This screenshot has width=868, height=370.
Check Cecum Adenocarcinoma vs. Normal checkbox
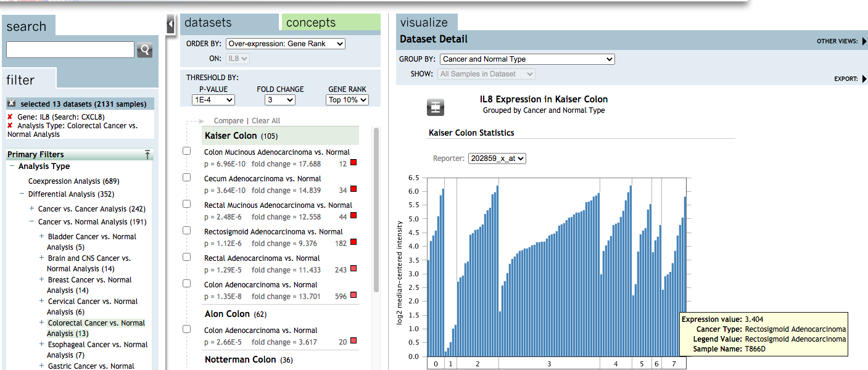(x=187, y=178)
